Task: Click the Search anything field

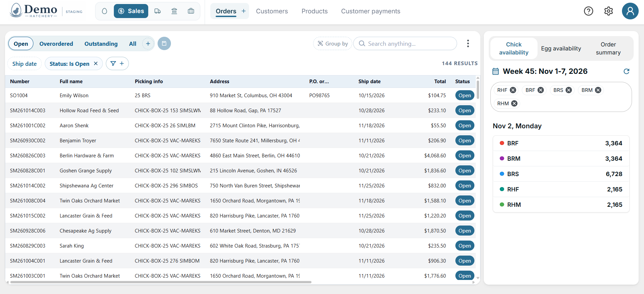Action: click(x=405, y=43)
